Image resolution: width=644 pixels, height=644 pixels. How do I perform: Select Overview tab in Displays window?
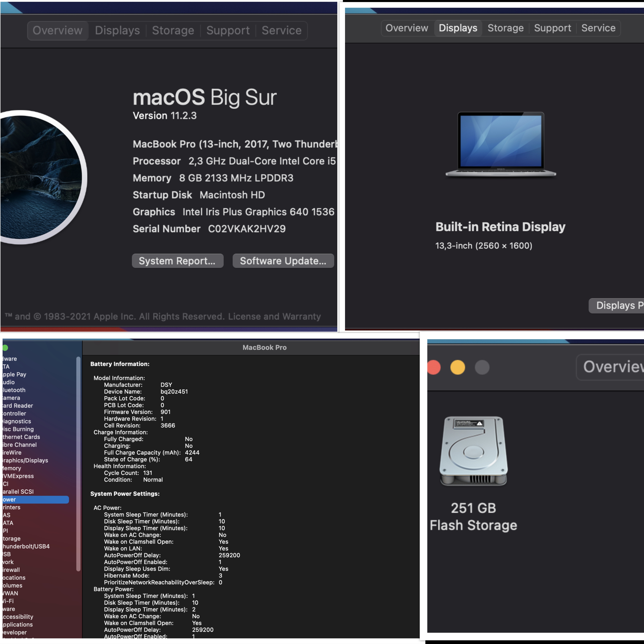(407, 28)
